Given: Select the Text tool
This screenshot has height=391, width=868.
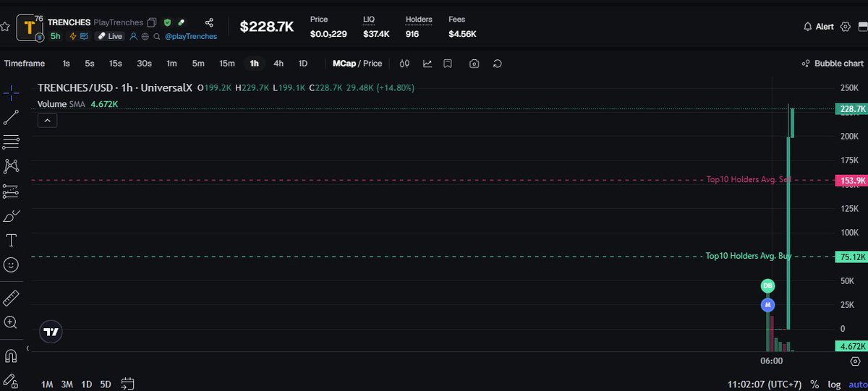Looking at the screenshot, I should click(11, 240).
